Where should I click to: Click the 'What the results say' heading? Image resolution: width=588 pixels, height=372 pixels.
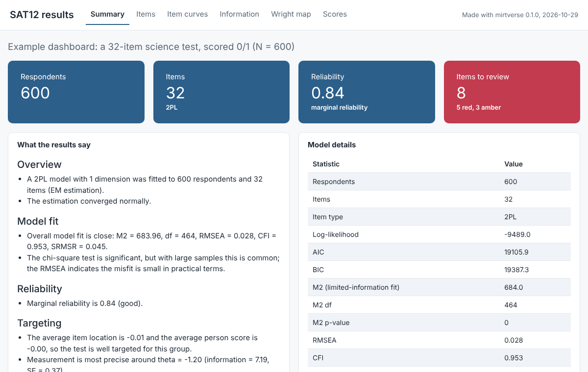(54, 145)
